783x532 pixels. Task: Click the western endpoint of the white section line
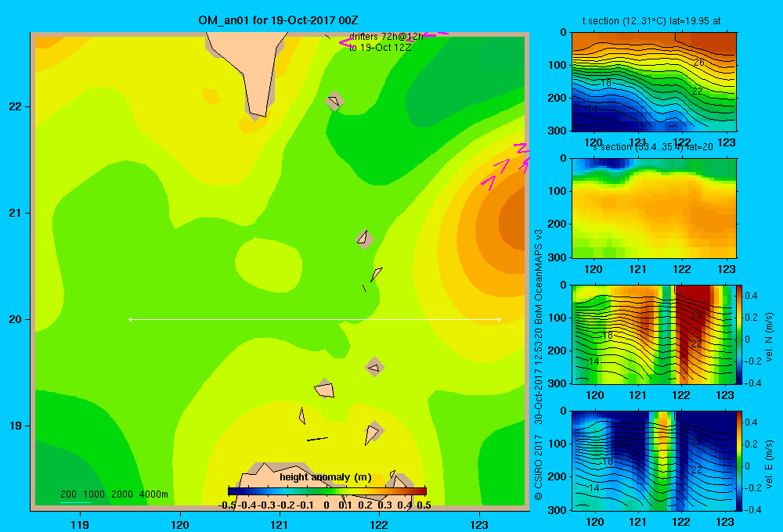pyautogui.click(x=130, y=319)
